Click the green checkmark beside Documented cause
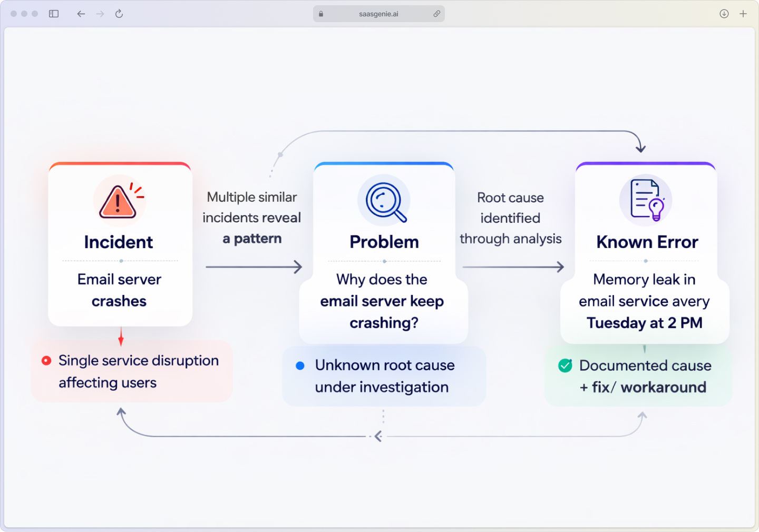Viewport: 759px width, 532px height. pyautogui.click(x=565, y=366)
